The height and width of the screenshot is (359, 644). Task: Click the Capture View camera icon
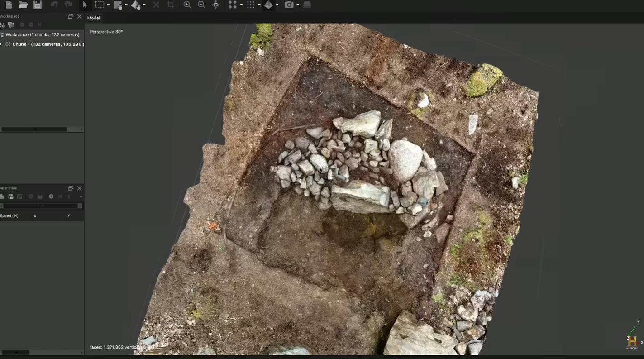(x=289, y=5)
